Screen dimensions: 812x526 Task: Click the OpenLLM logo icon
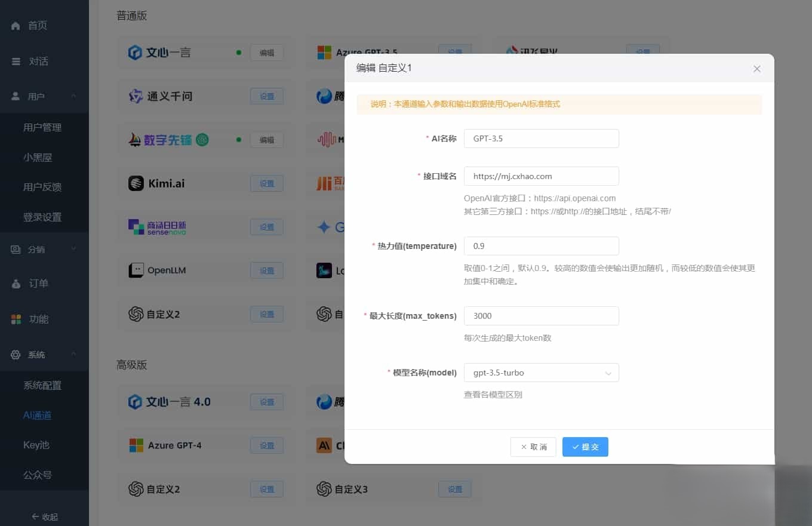pos(136,270)
